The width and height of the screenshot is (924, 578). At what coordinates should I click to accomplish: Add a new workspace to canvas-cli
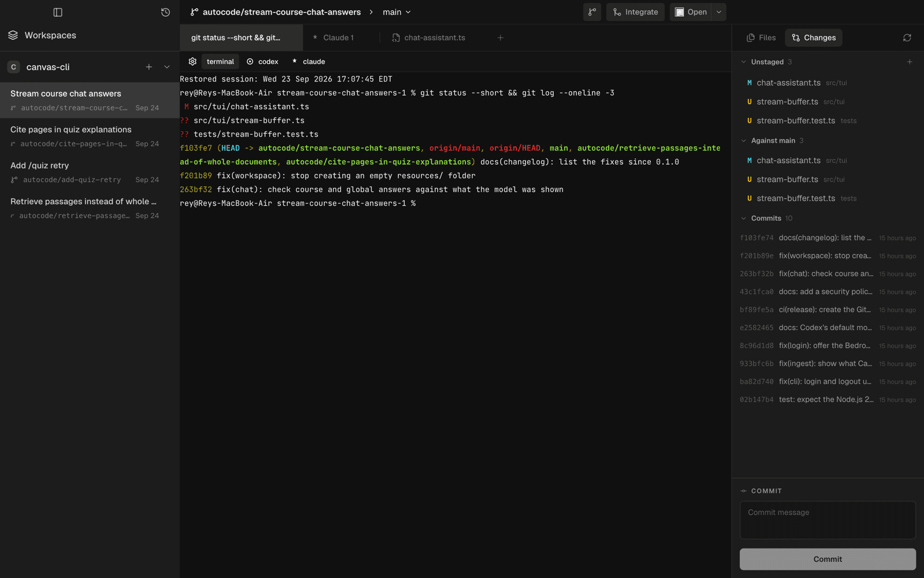tap(149, 67)
